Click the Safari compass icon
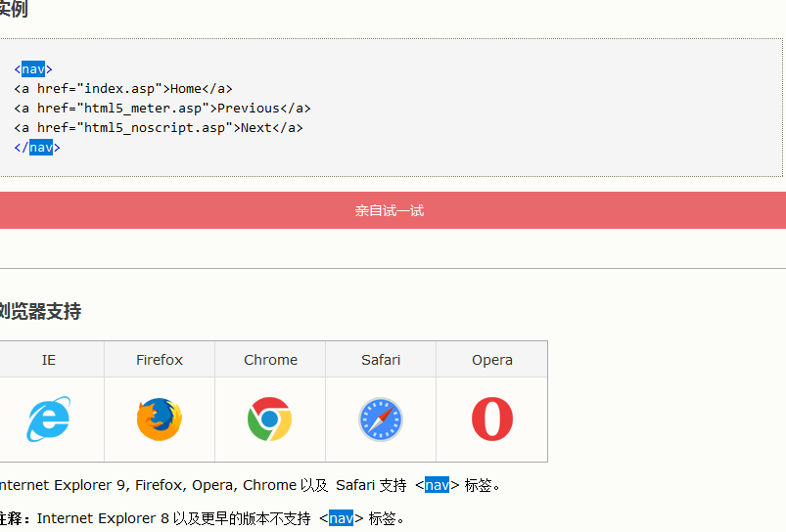The height and width of the screenshot is (532, 786). pos(381,420)
